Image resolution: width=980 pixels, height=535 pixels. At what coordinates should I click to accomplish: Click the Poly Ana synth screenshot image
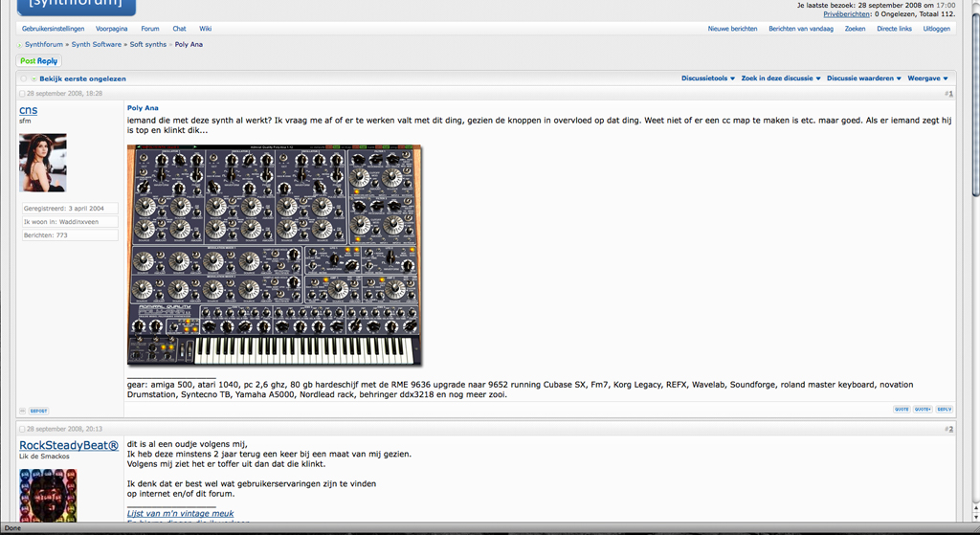275,255
